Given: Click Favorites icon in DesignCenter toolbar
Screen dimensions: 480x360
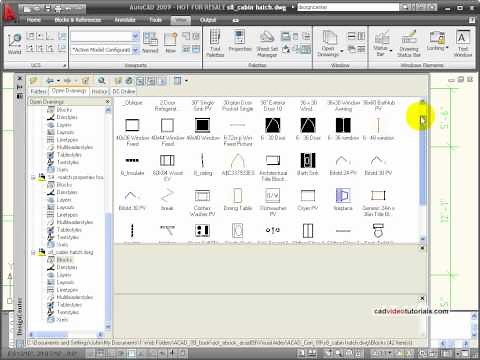Looking at the screenshot, I should 118,81.
